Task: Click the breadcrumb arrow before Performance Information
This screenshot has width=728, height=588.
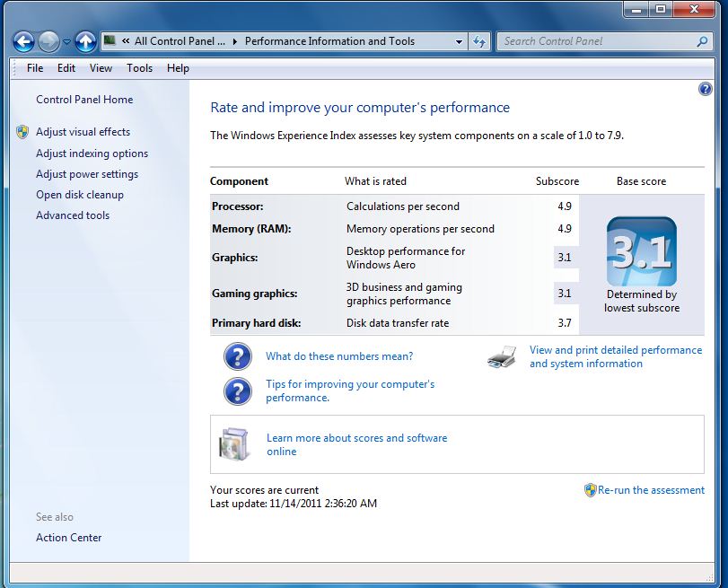Action: point(235,41)
